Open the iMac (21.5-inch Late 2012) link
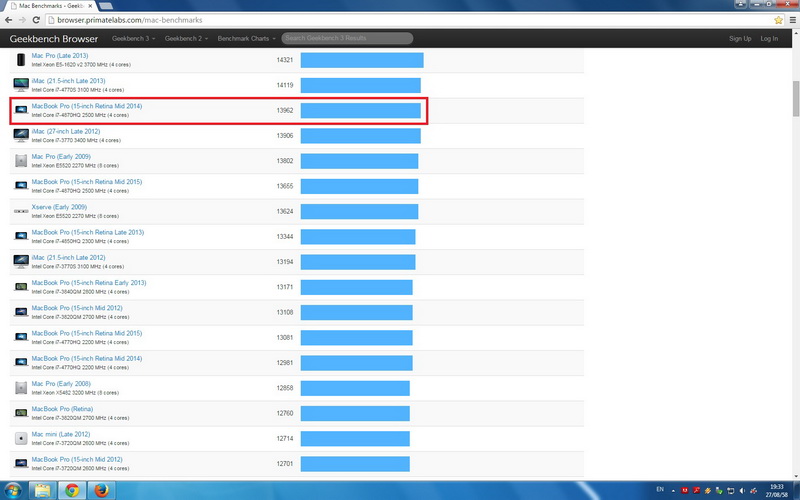 click(68, 257)
